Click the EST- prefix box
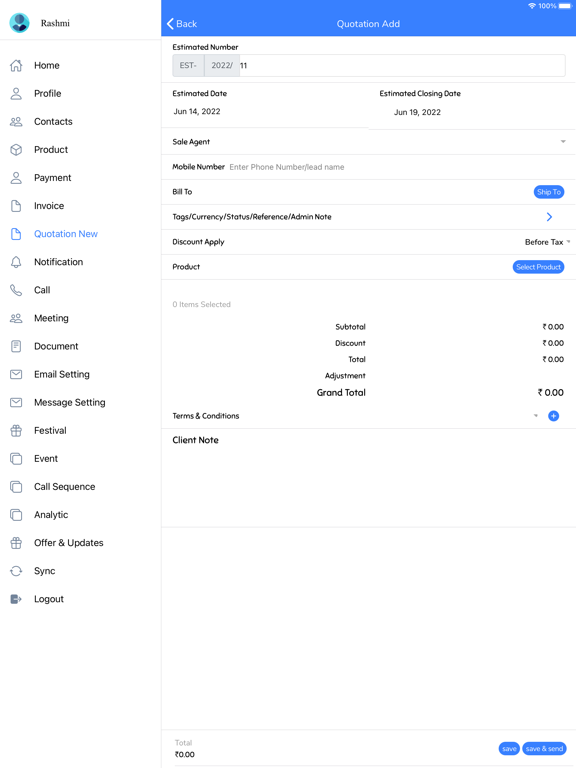Viewport: 576px width, 768px height. pos(188,66)
